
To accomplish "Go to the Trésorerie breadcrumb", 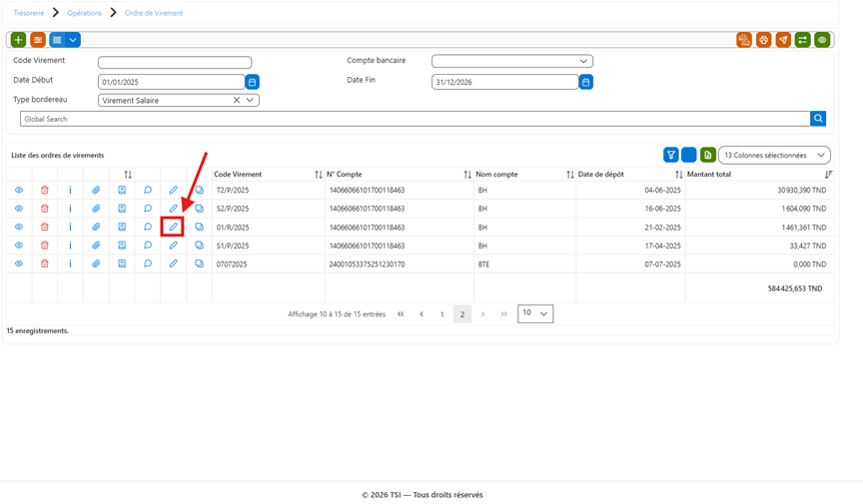I will 29,13.
